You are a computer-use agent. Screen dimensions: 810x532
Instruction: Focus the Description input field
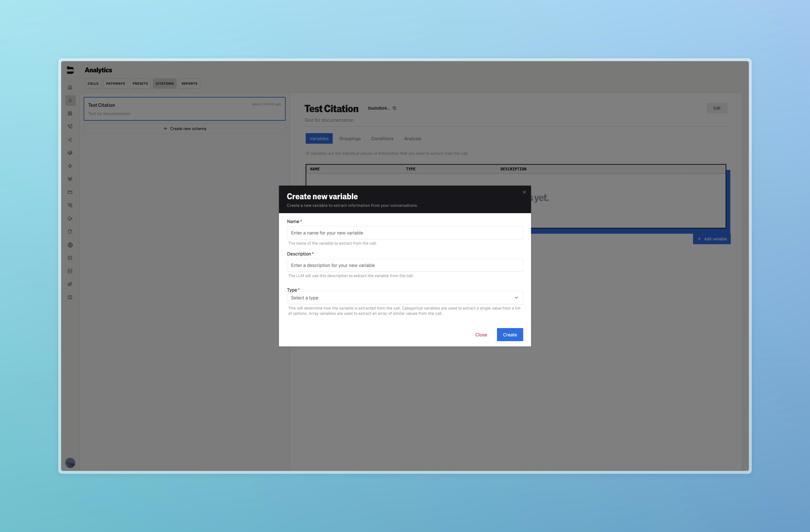click(405, 266)
